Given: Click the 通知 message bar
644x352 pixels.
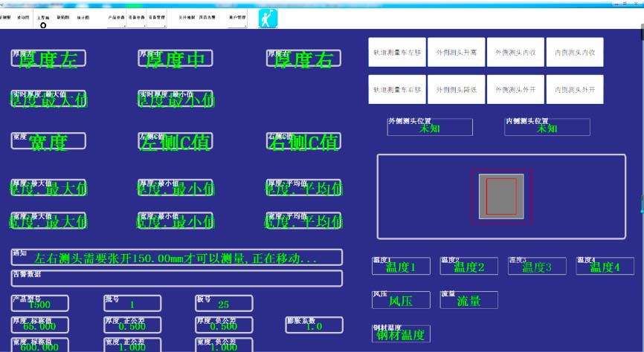Looking at the screenshot, I should click(176, 258).
